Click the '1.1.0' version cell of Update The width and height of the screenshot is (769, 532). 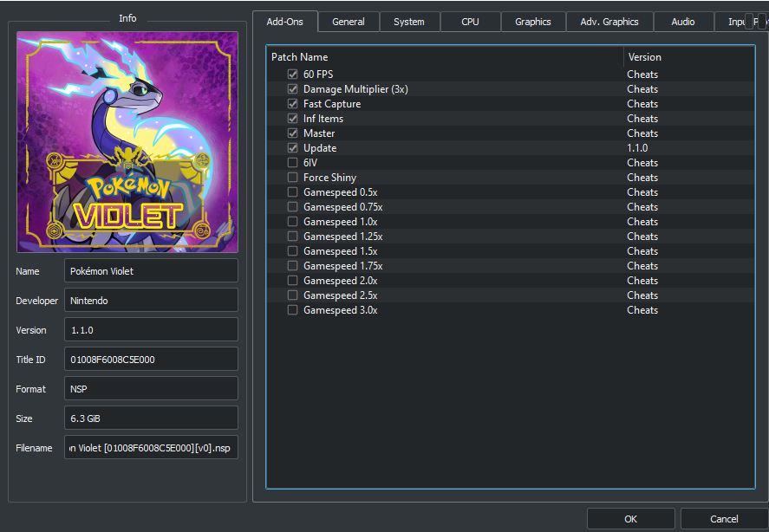point(637,147)
